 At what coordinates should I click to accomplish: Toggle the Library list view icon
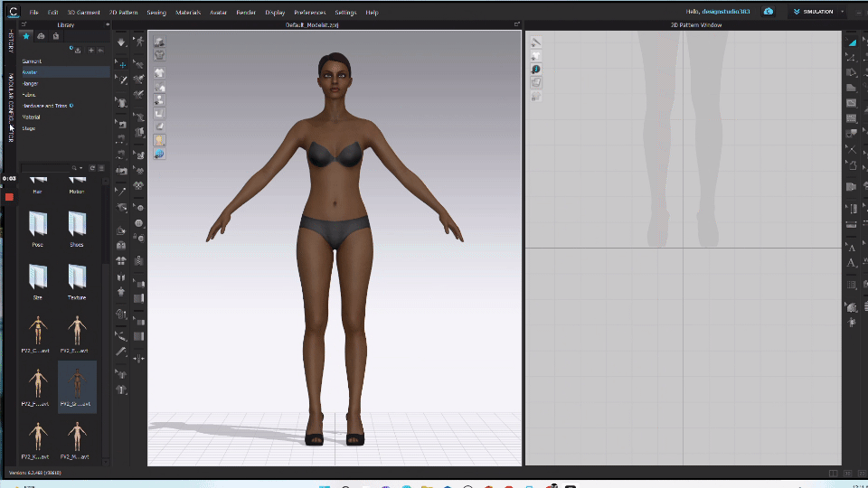coord(101,168)
